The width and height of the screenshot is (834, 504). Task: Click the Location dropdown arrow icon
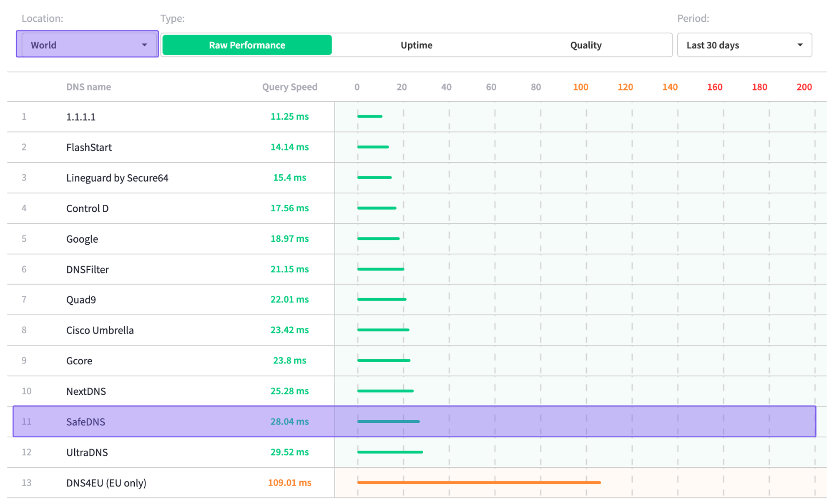144,45
